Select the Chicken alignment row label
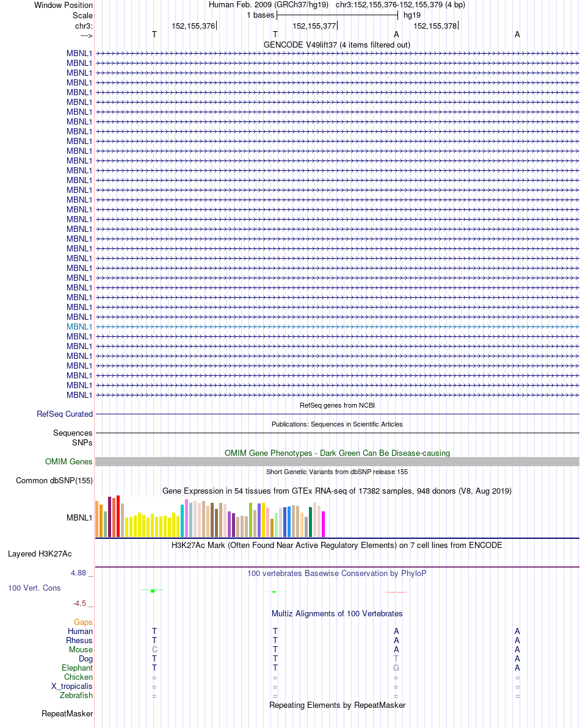 click(x=79, y=677)
